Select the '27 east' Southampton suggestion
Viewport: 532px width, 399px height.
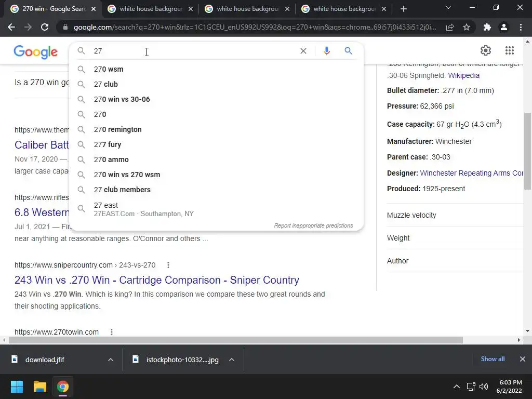point(216,209)
